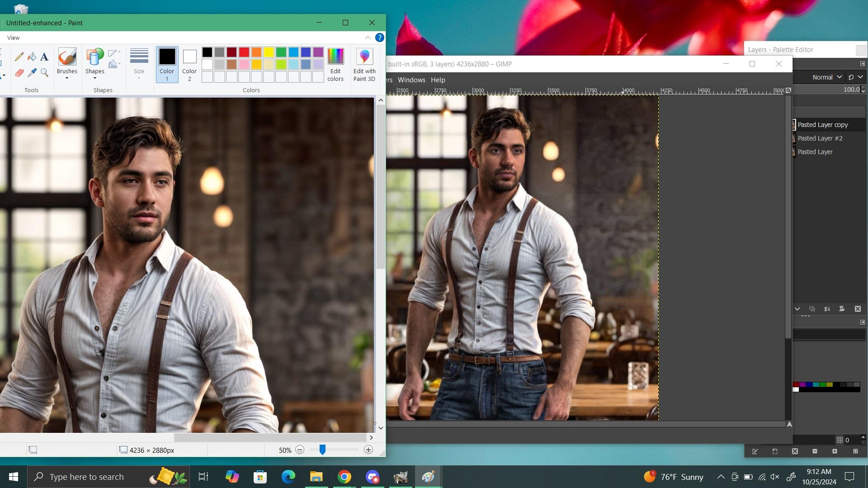
Task: Choose the red color swatch in Paint
Action: tap(244, 52)
